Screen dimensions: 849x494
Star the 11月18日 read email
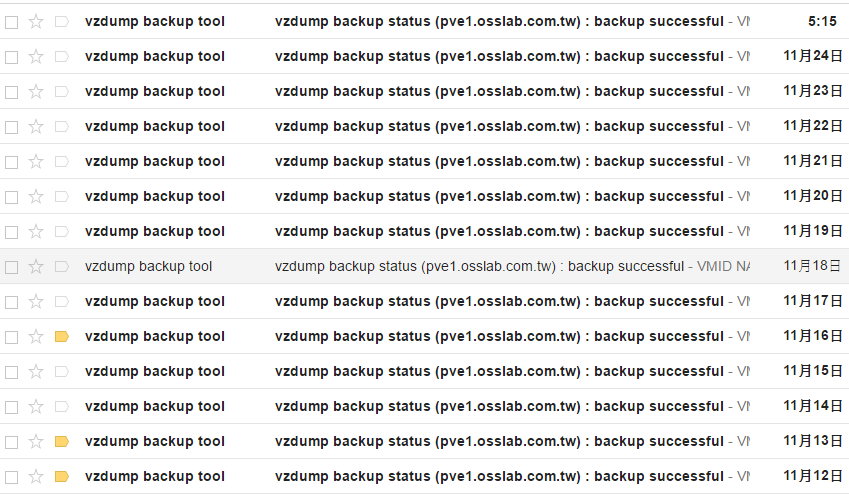pyautogui.click(x=36, y=266)
